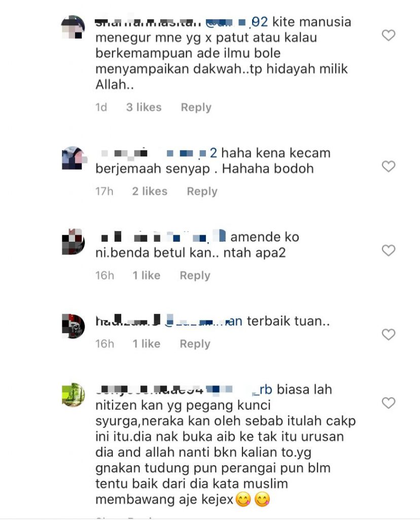The height and width of the screenshot is (520, 420).
Task: Reply to the 'ntah apa2' comment
Action: [x=195, y=276]
